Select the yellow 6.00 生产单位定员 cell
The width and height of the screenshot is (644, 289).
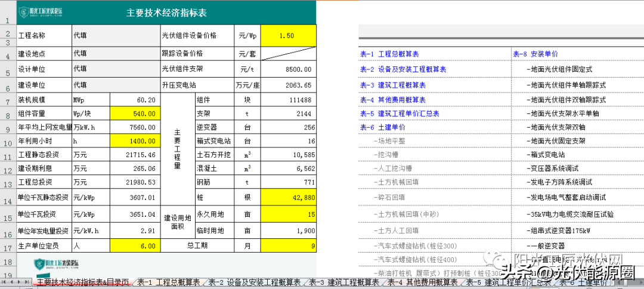(x=134, y=246)
